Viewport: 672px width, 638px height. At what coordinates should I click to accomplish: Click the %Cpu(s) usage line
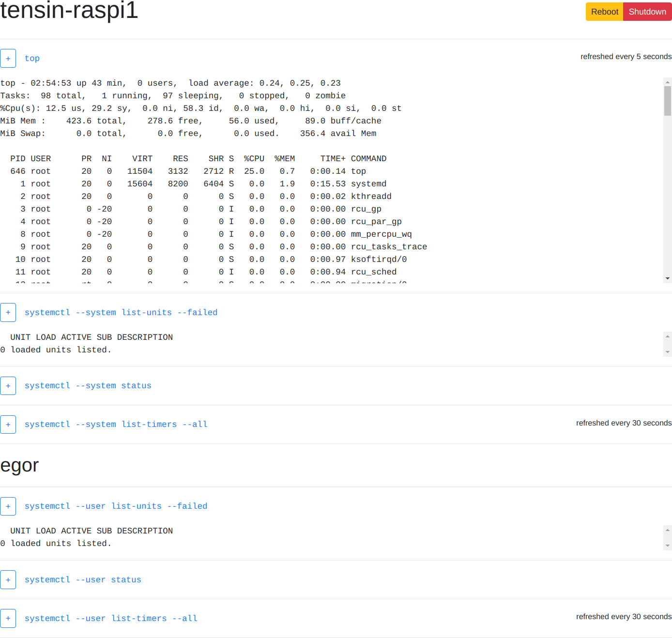pos(201,108)
